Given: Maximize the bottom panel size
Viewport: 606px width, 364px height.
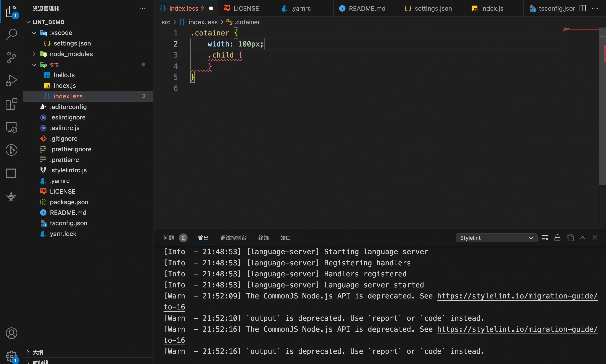Looking at the screenshot, I should (583, 238).
